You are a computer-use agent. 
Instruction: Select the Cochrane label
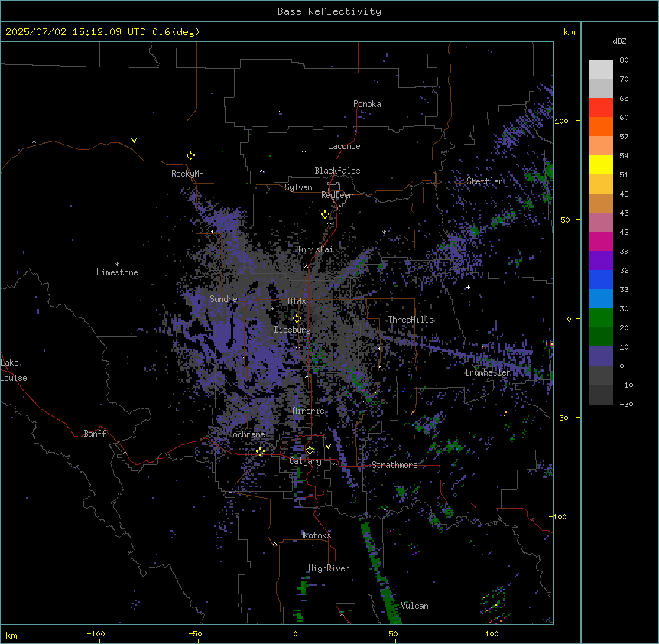[246, 434]
